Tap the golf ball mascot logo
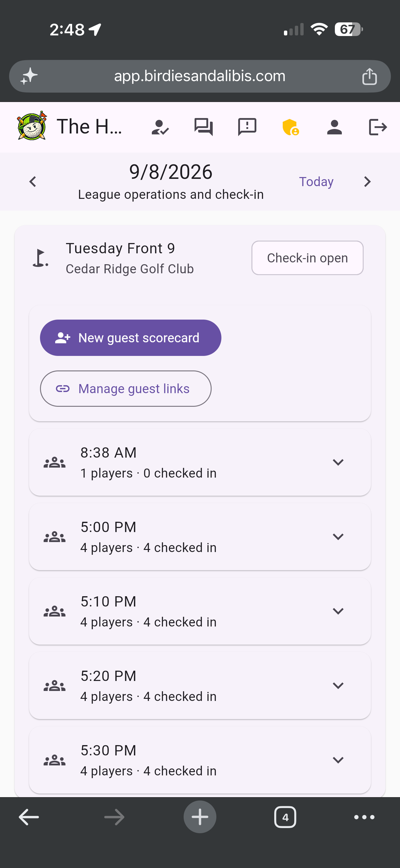 pyautogui.click(x=32, y=126)
